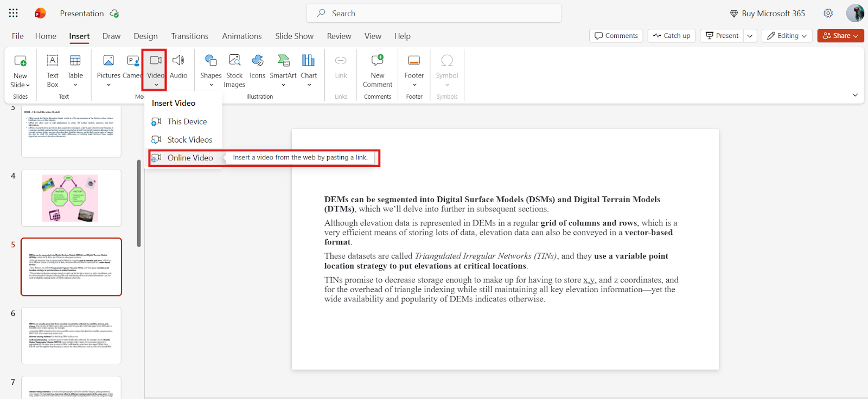Choose This Device from Insert Video menu
This screenshot has height=399, width=868.
(x=183, y=121)
